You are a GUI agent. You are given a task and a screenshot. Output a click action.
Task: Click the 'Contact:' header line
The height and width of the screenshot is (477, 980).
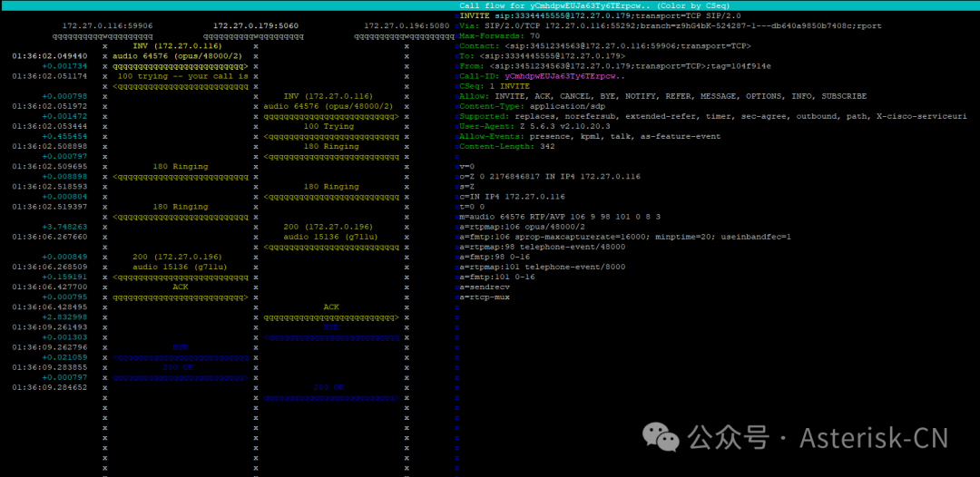605,46
